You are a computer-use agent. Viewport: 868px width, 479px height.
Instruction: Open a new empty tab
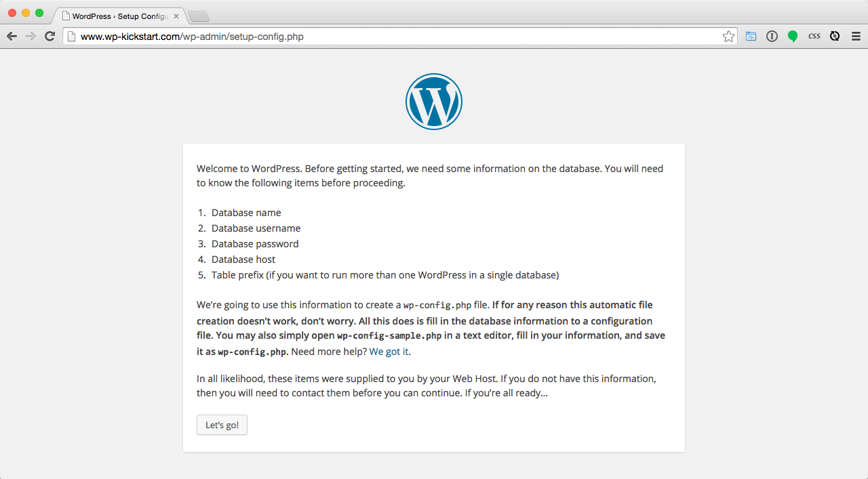point(198,16)
